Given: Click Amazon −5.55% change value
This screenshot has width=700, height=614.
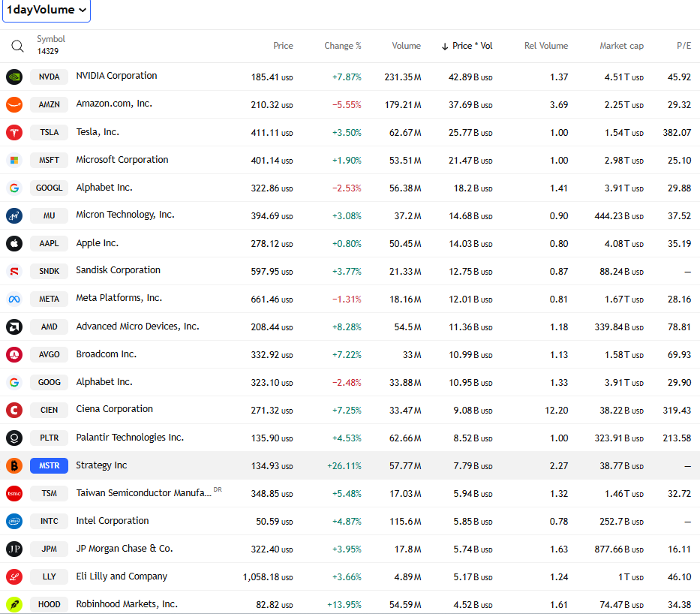Looking at the screenshot, I should (x=347, y=105).
